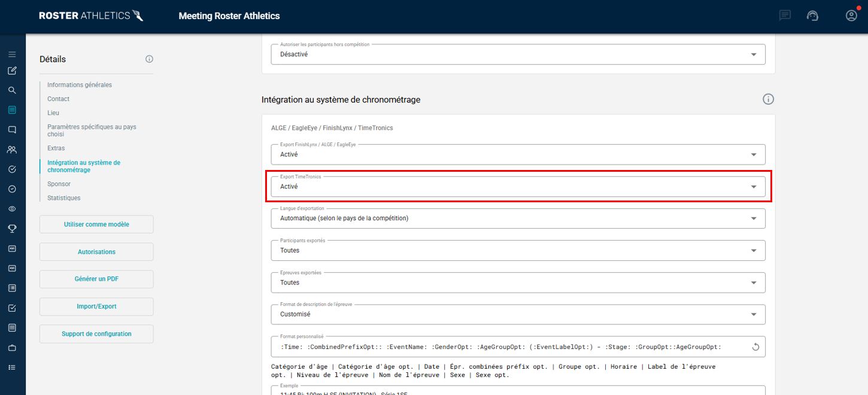Open Format de description de l'épreuve dropdown
The width and height of the screenshot is (868, 395).
click(518, 314)
